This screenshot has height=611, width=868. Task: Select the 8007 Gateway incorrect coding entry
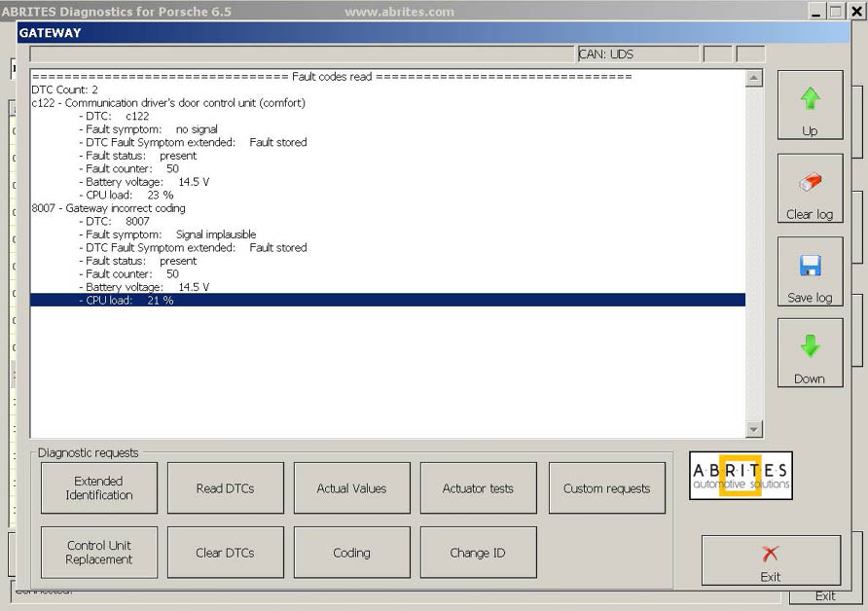tap(108, 208)
